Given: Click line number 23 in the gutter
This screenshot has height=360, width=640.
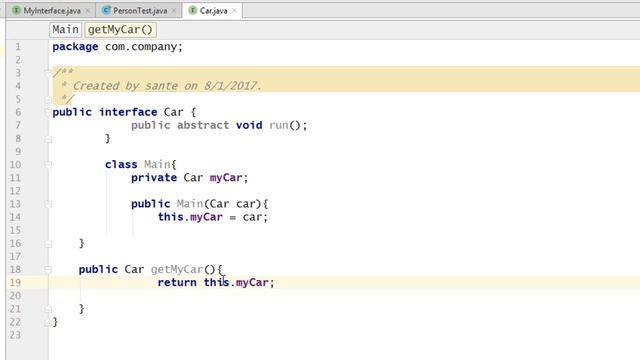Looking at the screenshot, I should tap(15, 335).
